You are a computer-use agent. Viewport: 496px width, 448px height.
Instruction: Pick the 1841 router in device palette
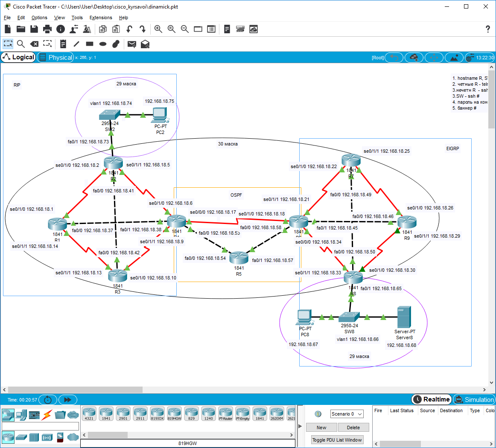260,413
